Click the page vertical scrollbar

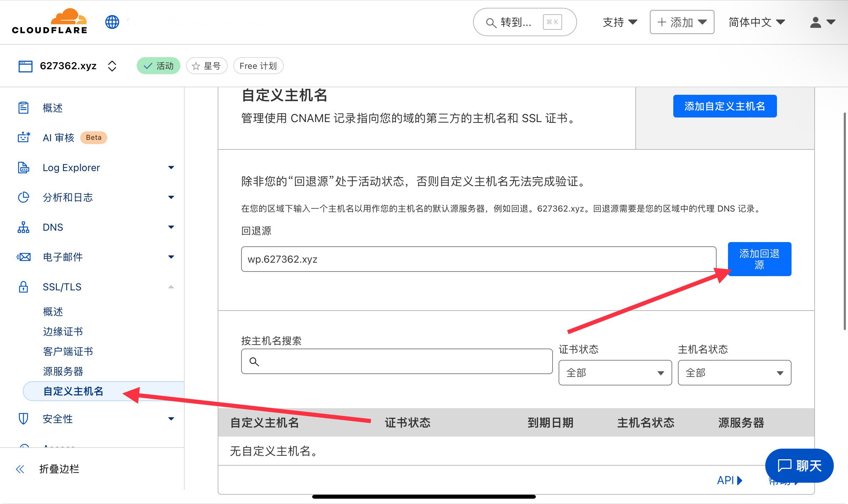tap(844, 221)
